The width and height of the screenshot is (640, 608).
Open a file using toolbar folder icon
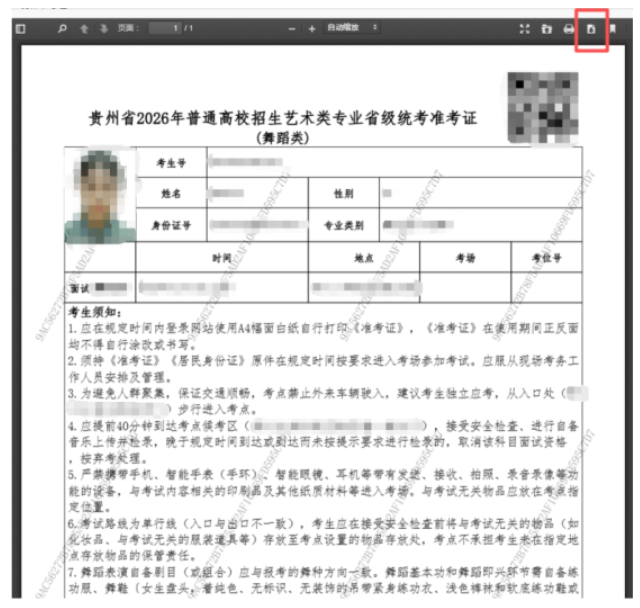point(546,29)
